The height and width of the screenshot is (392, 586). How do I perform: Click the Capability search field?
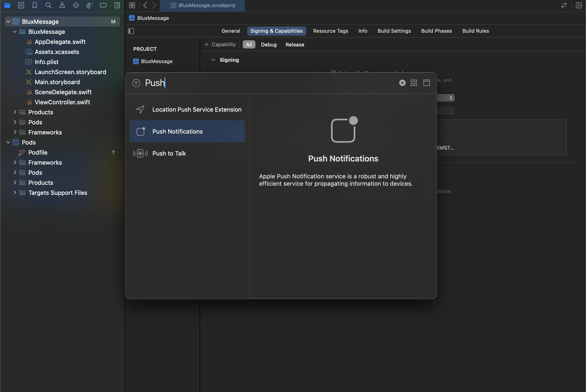[x=270, y=83]
